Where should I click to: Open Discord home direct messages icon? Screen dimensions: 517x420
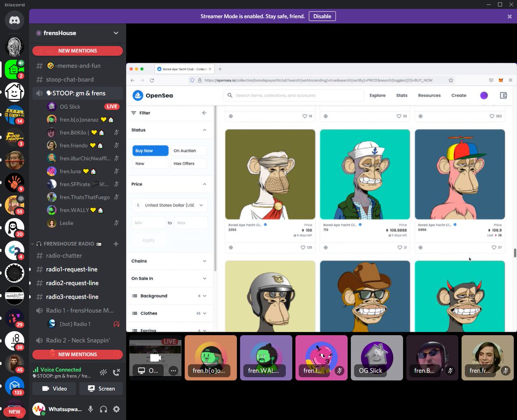[14, 20]
